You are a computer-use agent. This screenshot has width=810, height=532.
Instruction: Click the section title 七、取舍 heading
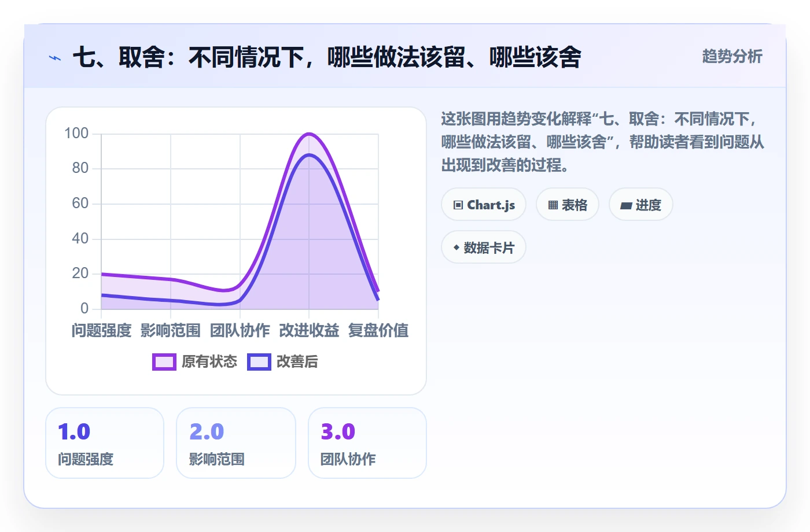tap(327, 57)
